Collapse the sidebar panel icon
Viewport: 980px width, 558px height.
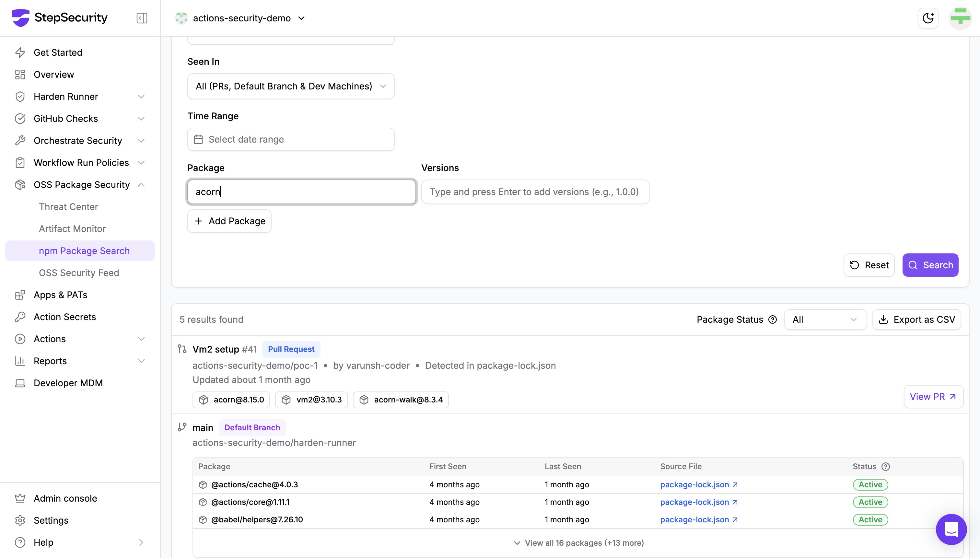pos(142,18)
